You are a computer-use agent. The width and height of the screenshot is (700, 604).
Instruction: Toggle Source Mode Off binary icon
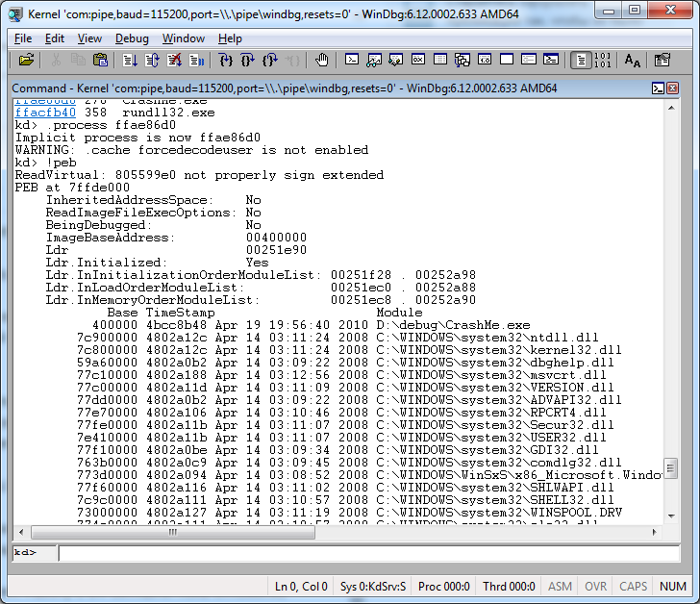tap(603, 60)
